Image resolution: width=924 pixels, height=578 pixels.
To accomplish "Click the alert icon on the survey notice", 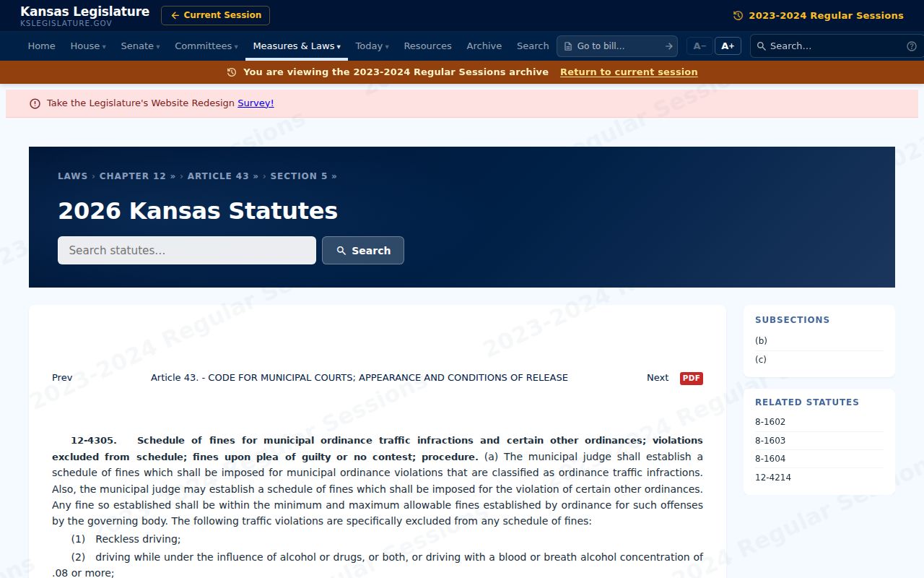I will [35, 103].
